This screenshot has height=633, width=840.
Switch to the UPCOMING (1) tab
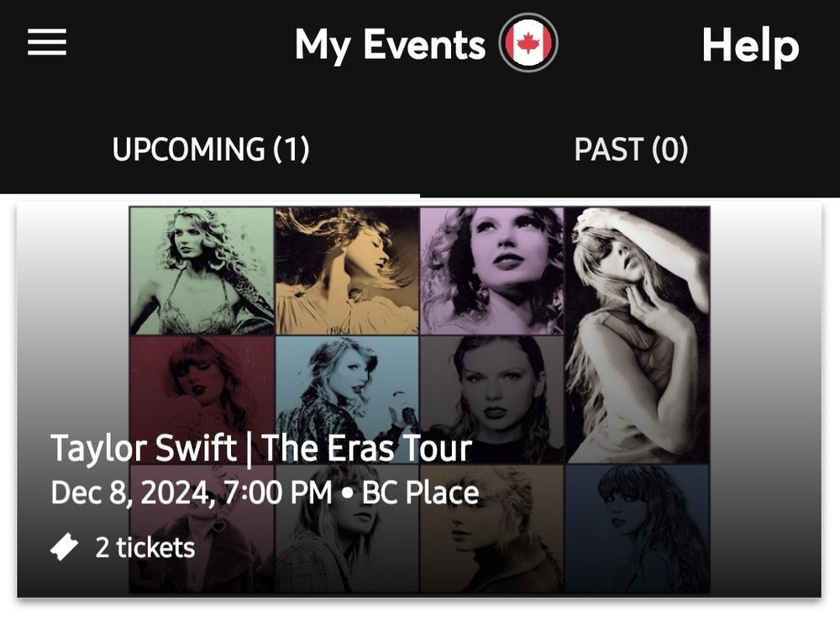[210, 150]
